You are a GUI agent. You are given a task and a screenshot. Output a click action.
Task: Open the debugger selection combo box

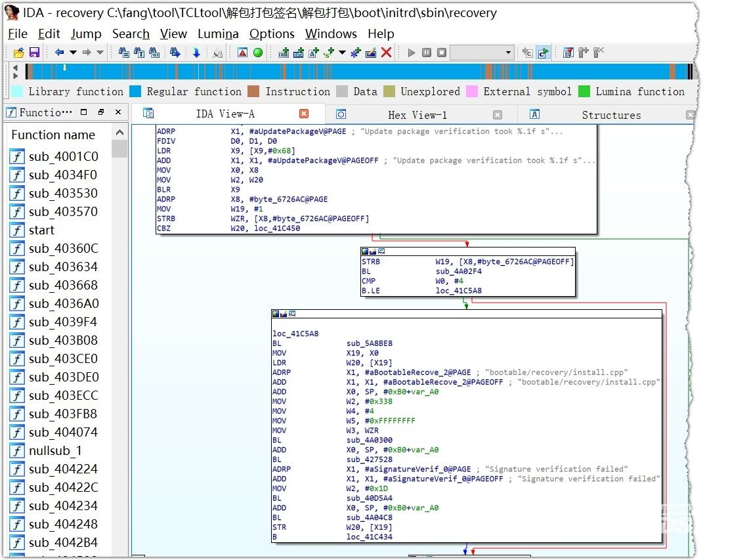click(x=482, y=53)
